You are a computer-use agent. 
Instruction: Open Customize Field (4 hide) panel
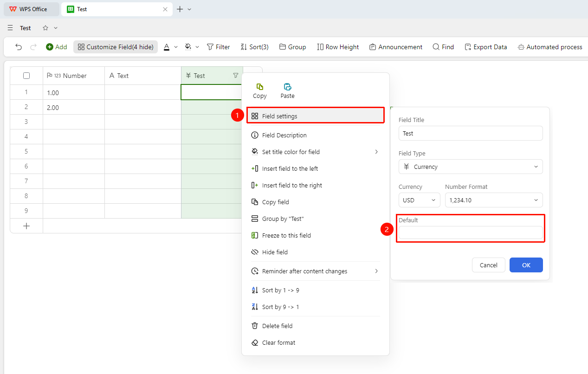[x=116, y=47]
